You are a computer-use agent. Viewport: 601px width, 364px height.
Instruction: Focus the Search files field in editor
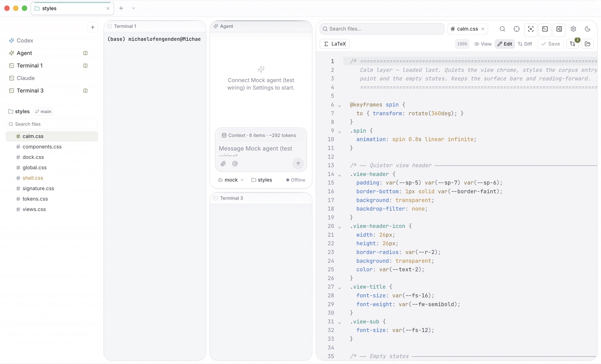coord(382,29)
